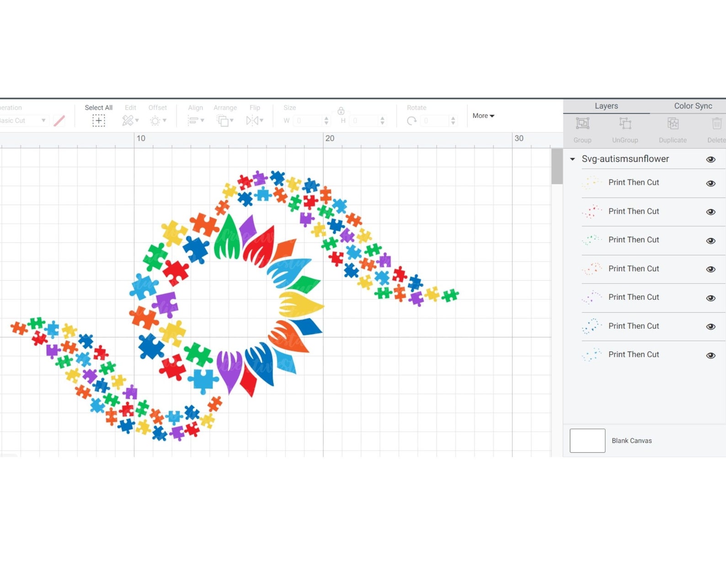Select the red Print Then Cut layer thumbnail
This screenshot has height=588, width=726.
tap(592, 212)
